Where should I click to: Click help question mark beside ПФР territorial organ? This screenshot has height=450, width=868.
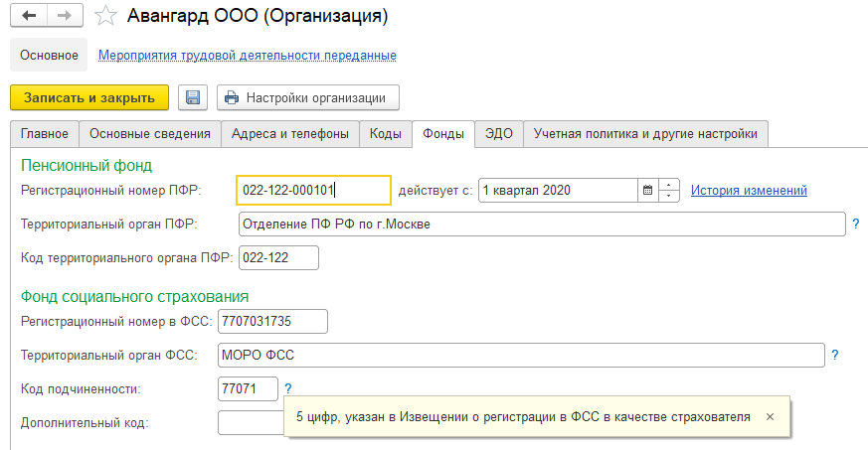855,225
